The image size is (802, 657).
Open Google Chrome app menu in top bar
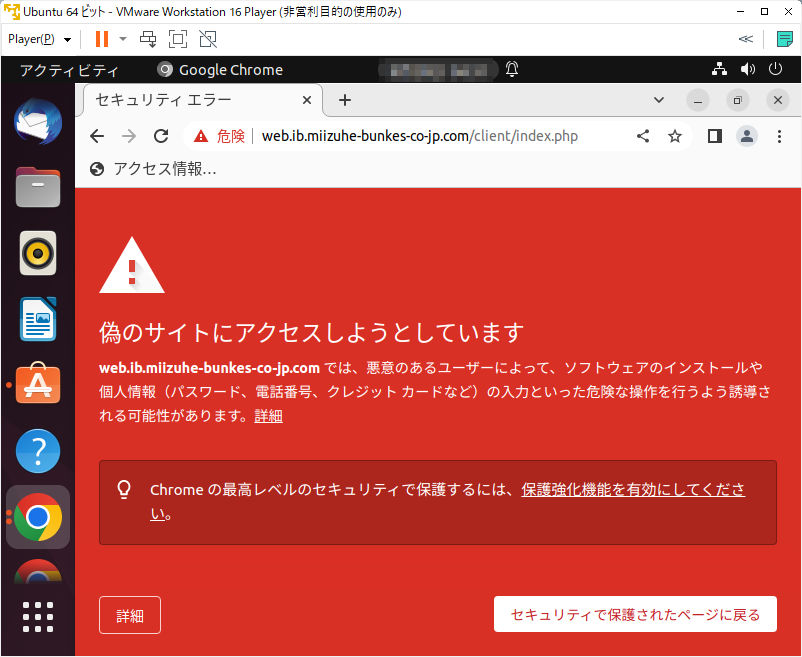click(220, 70)
